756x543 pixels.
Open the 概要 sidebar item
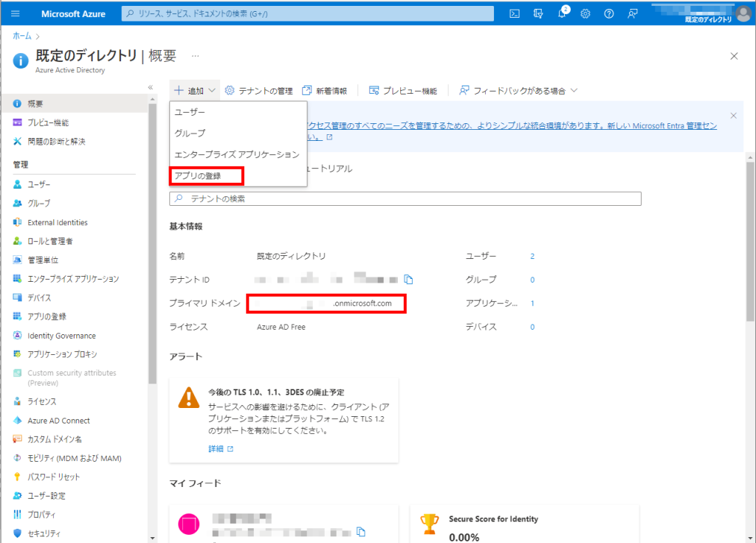[74, 103]
